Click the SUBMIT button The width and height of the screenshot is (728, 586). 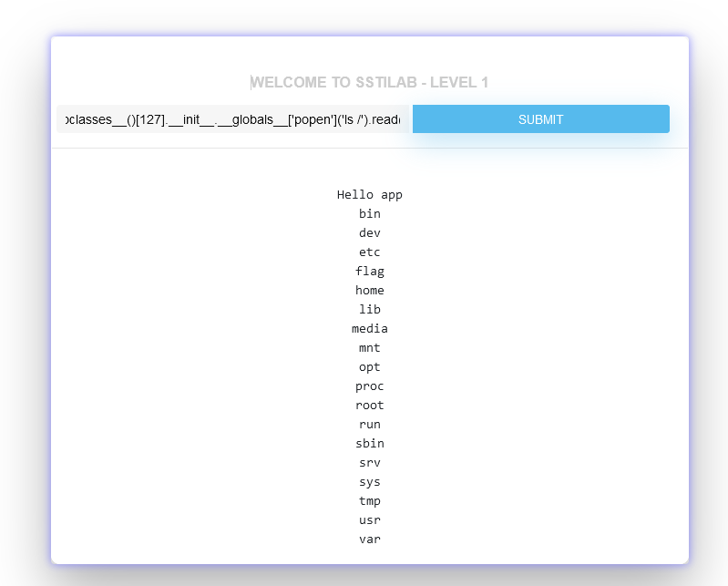point(541,119)
